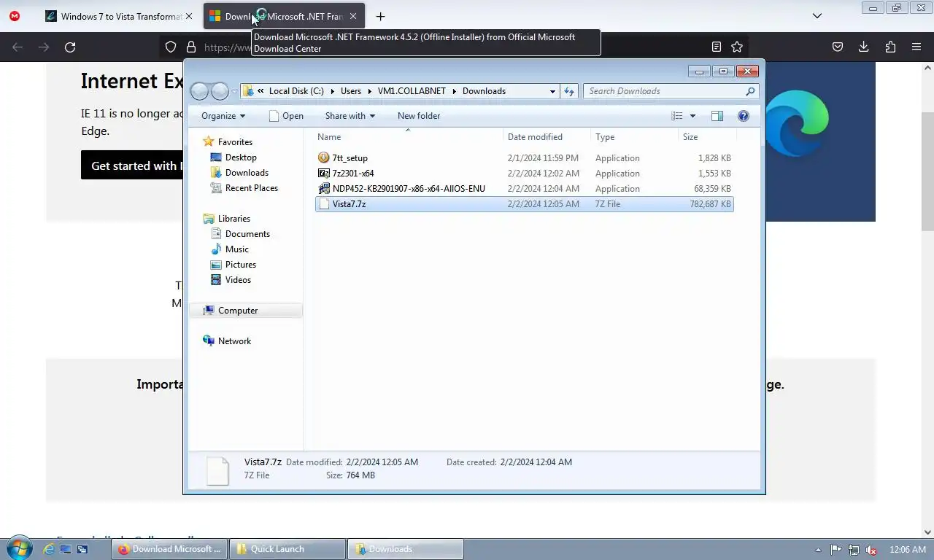Open the Music library
Image resolution: width=934 pixels, height=560 pixels.
[236, 249]
